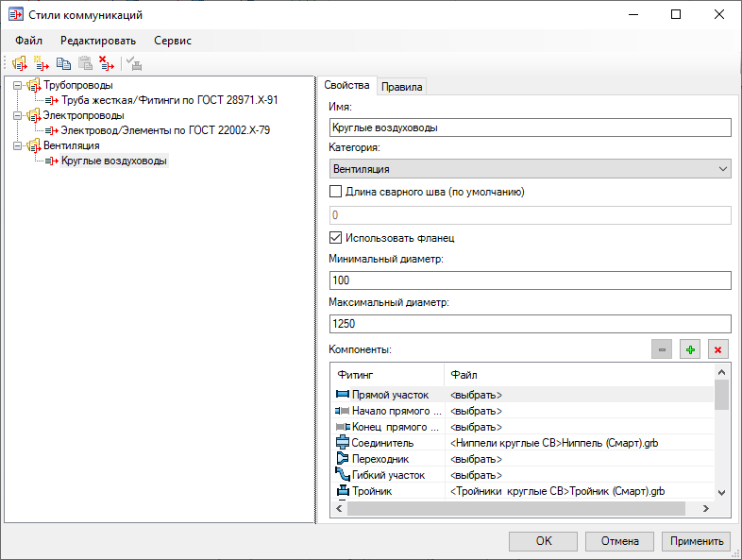Click the components list horizontal scrollbar
The height and width of the screenshot is (560, 742).
pos(514,509)
